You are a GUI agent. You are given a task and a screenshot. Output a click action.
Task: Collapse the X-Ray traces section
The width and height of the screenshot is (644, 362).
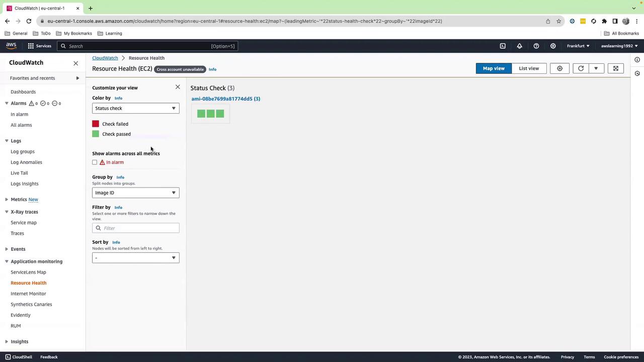[x=7, y=212]
